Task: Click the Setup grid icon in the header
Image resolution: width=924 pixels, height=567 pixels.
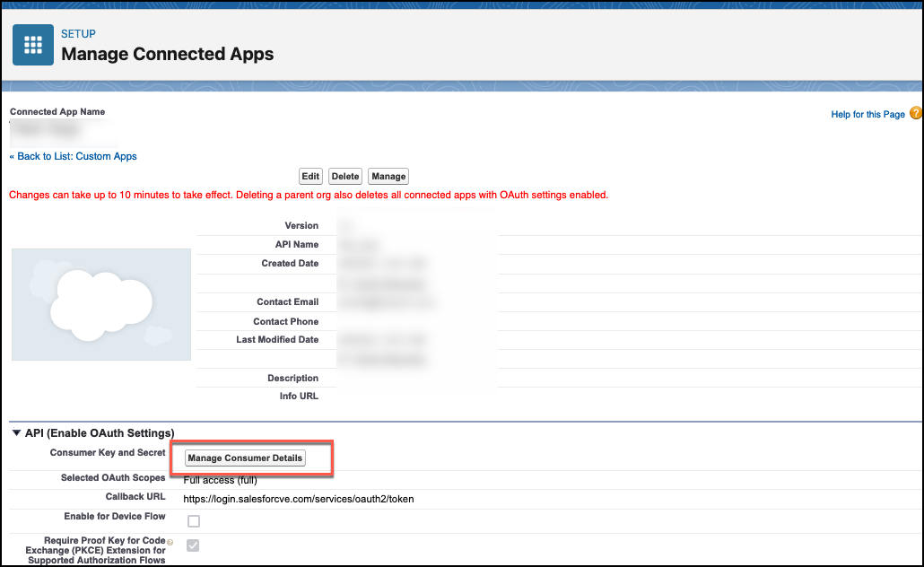Action: tap(32, 44)
